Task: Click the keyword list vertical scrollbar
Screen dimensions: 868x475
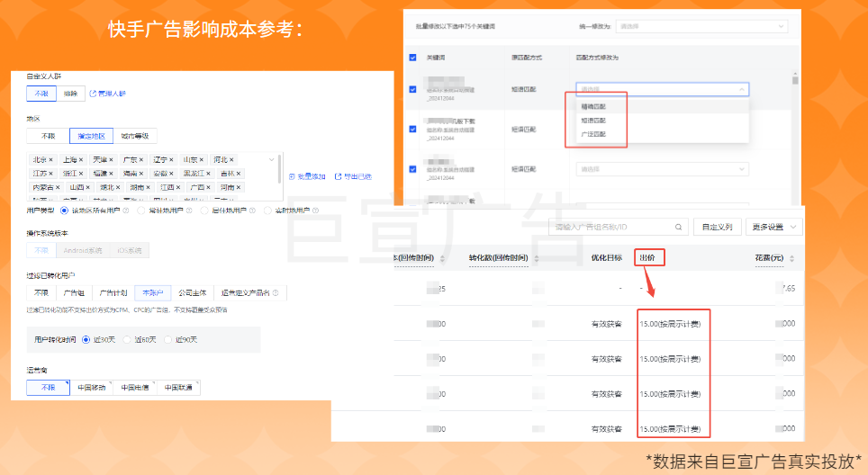Action: tap(795, 80)
